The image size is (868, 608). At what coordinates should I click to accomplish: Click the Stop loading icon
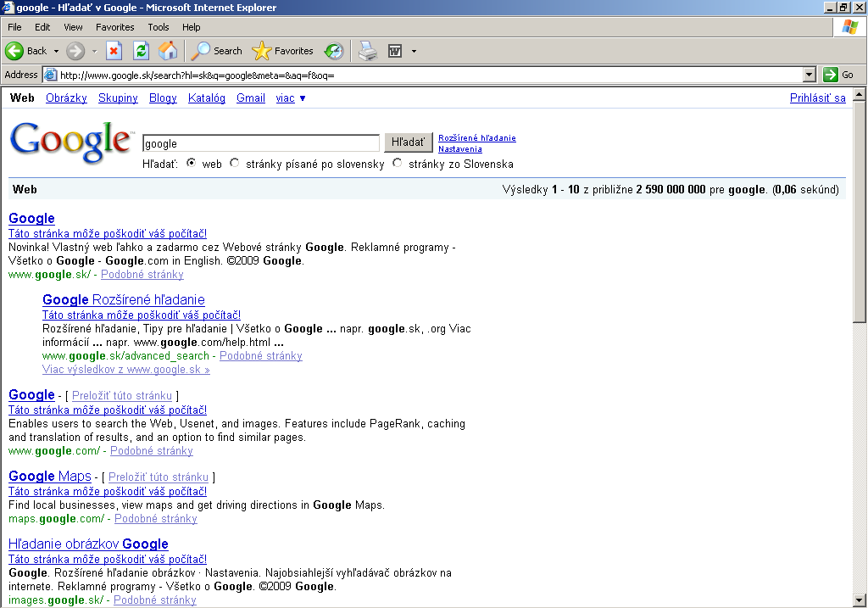[114, 51]
